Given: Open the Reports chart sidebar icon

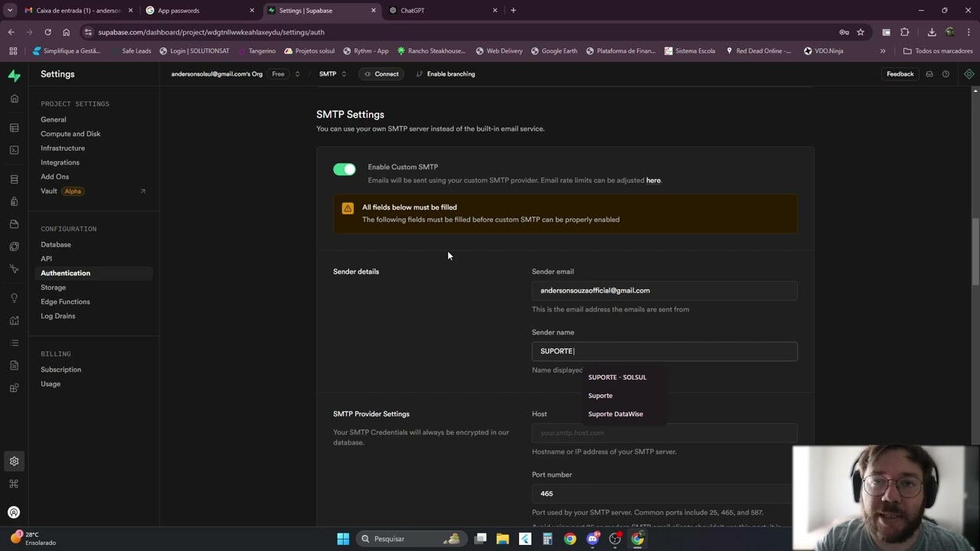Looking at the screenshot, I should click(x=14, y=321).
